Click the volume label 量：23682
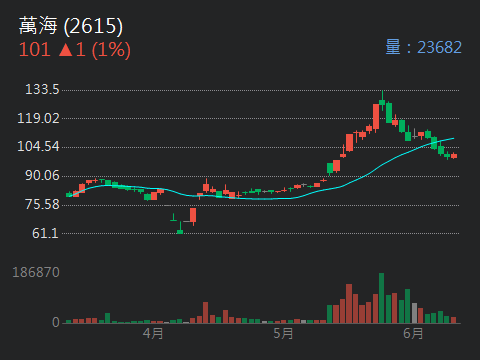This screenshot has height=360, width=480. click(x=423, y=47)
